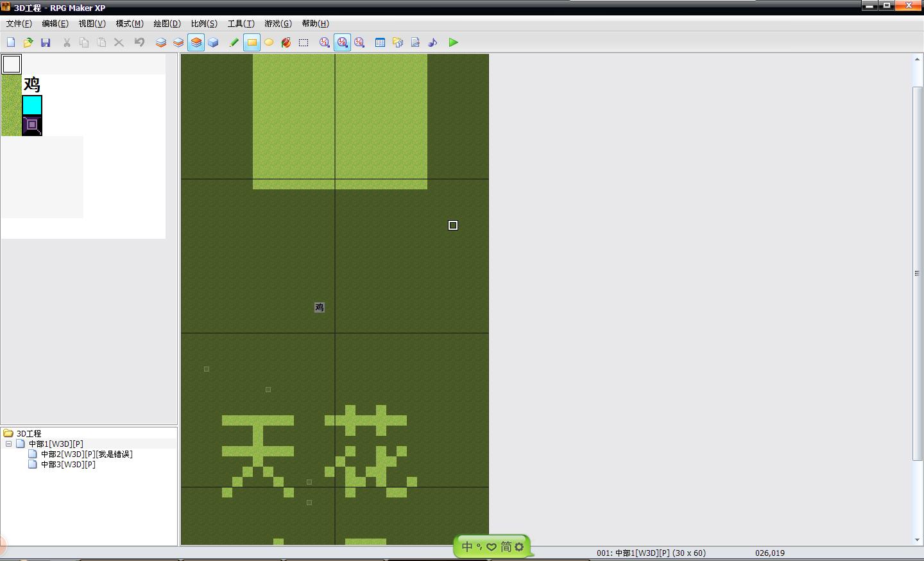Click the 鸡 event on the map
Screen dimensions: 924x561
tap(320, 307)
